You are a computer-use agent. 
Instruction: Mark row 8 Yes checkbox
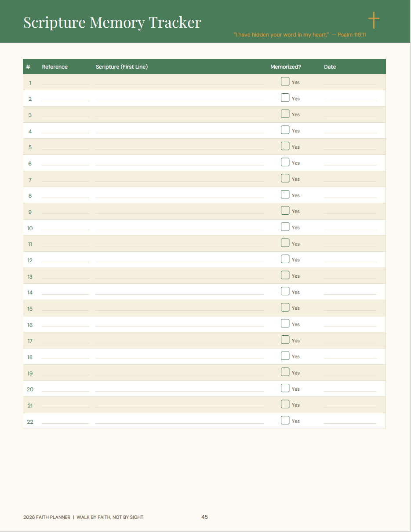point(285,194)
